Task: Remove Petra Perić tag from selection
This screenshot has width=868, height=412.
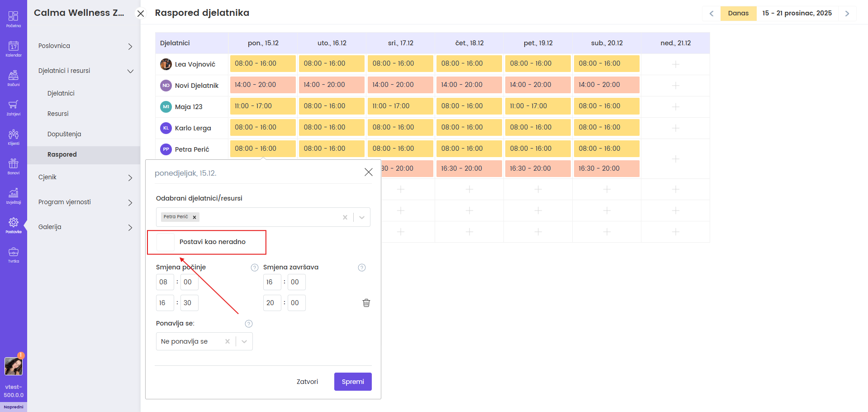Action: (194, 217)
